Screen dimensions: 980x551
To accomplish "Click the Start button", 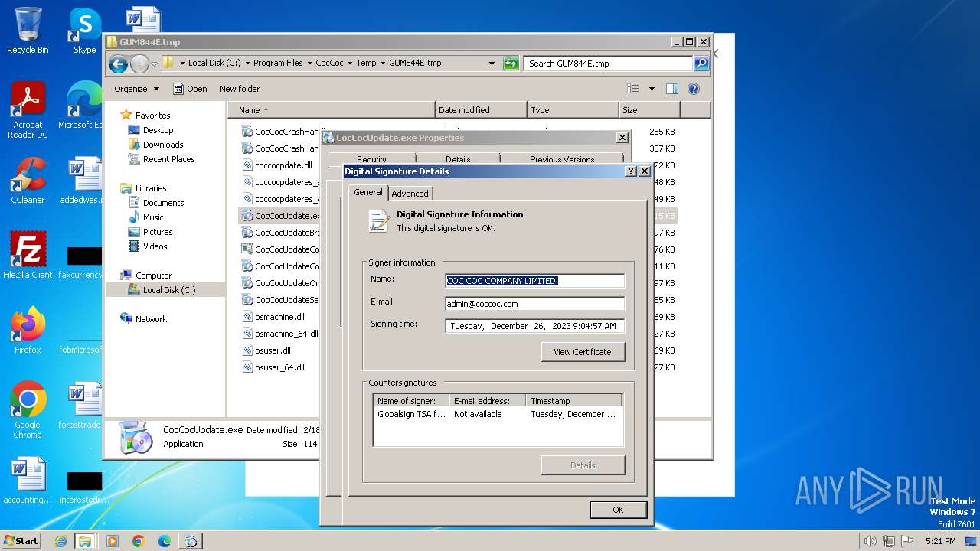I will [x=21, y=540].
